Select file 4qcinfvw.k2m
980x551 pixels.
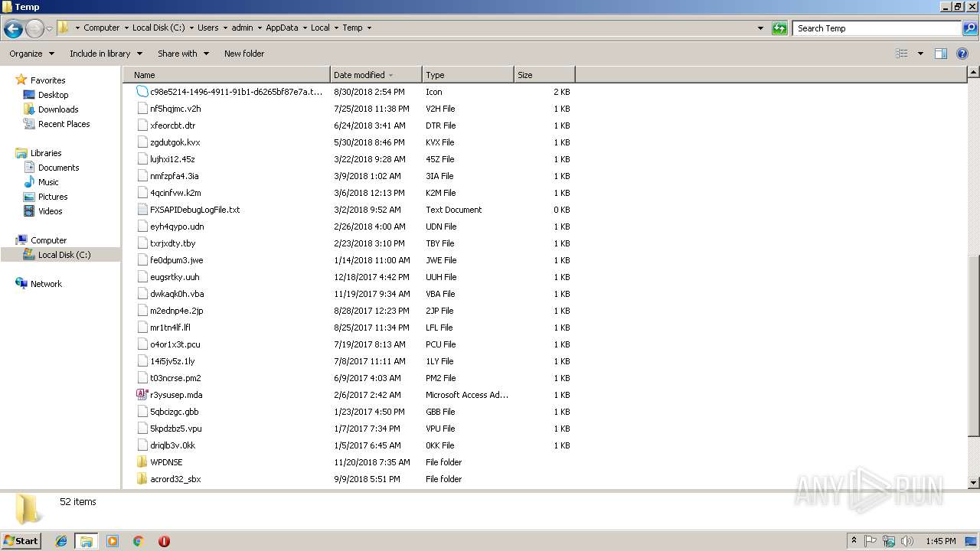(175, 193)
